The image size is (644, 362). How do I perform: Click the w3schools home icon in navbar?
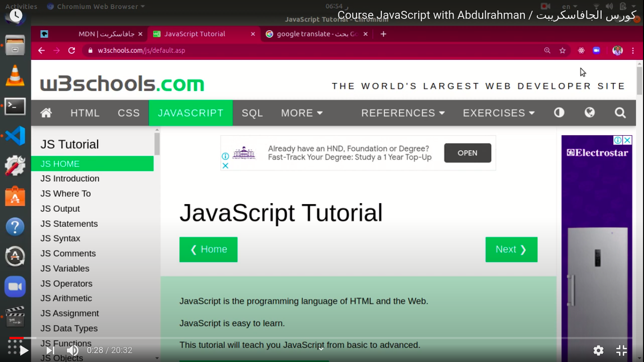tap(46, 113)
